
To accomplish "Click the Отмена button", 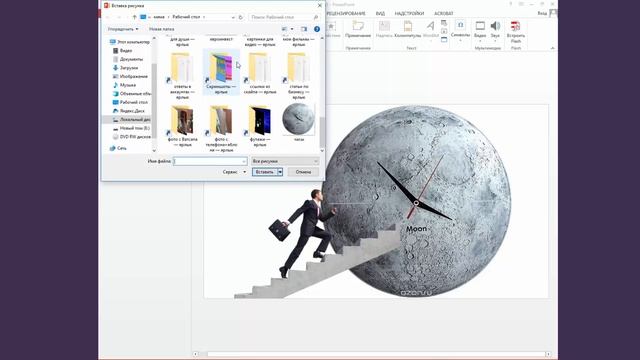I will click(x=303, y=172).
